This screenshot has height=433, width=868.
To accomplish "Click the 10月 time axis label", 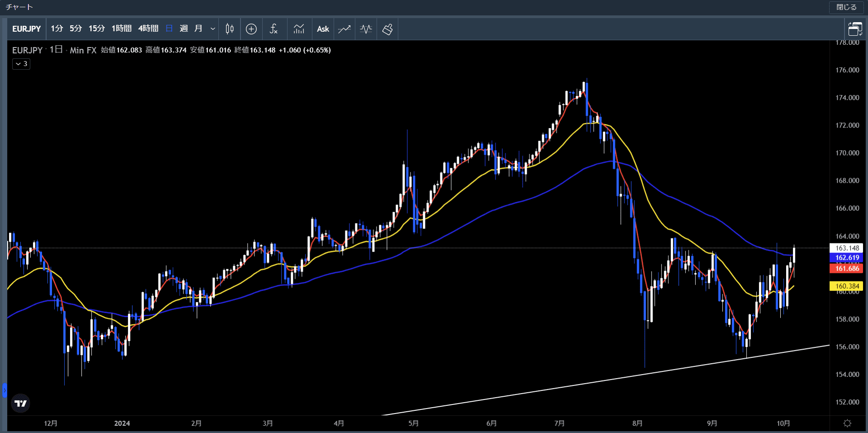I will coord(783,423).
